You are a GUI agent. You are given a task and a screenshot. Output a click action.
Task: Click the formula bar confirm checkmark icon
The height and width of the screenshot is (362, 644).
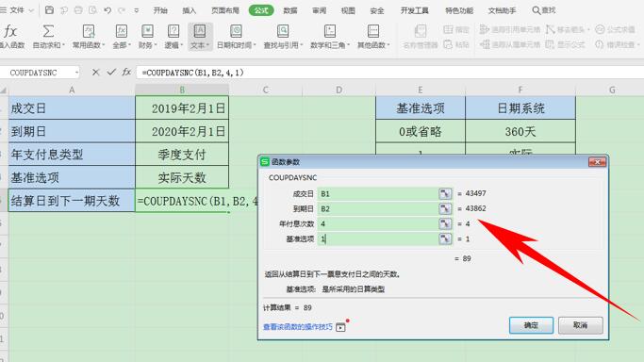[111, 73]
